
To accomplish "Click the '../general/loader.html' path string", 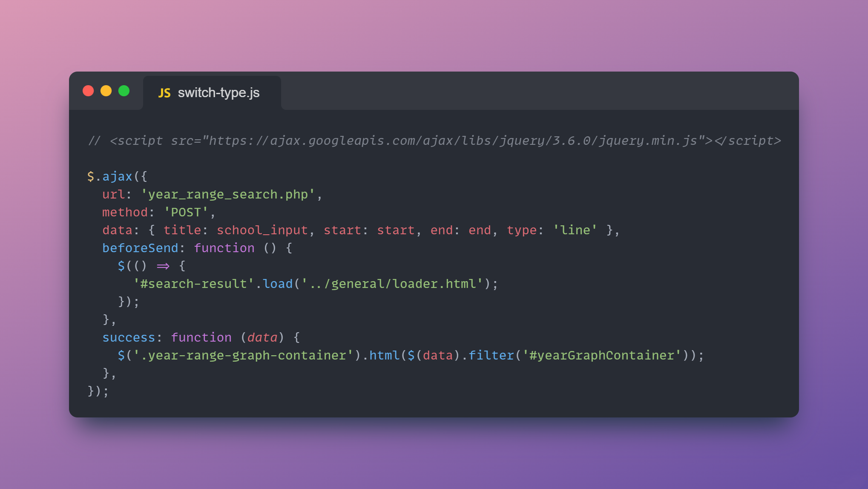I will (392, 284).
